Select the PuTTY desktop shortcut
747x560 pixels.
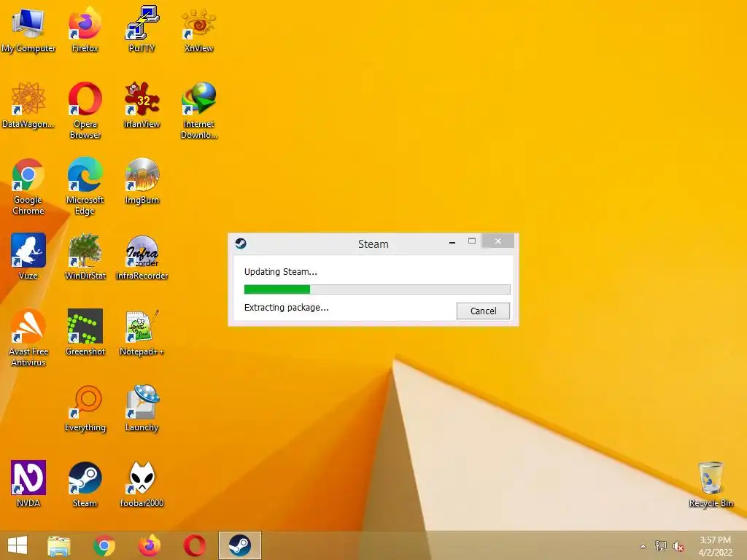click(142, 28)
